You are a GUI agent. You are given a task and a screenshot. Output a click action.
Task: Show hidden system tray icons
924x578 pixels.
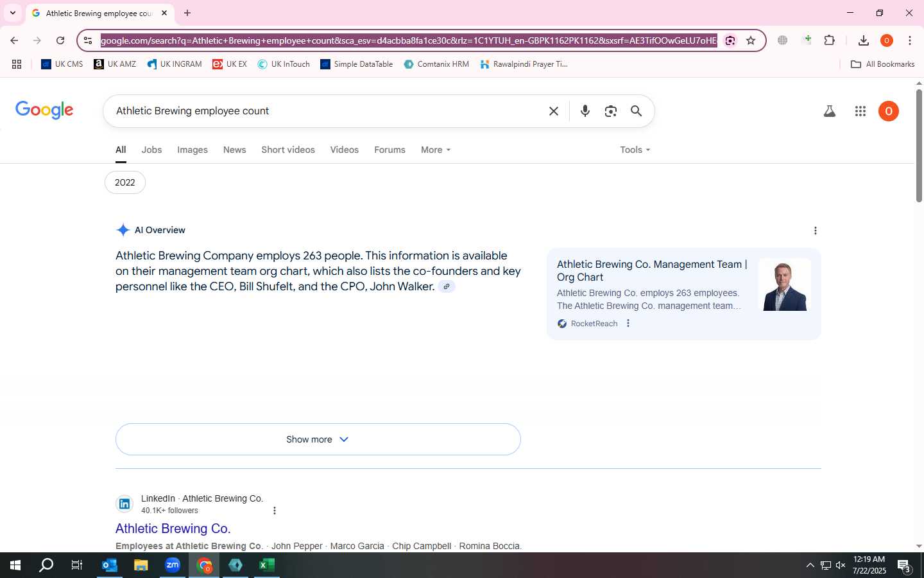(810, 565)
